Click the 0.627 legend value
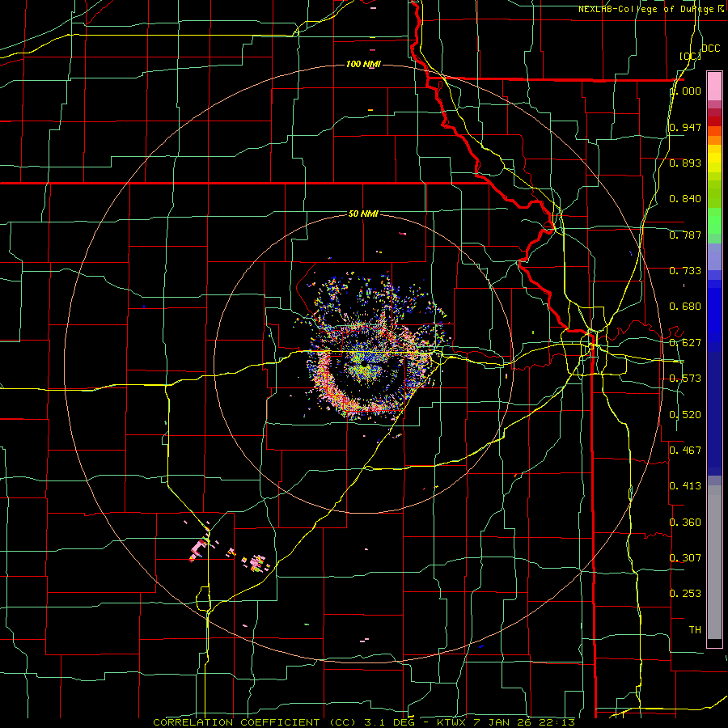The height and width of the screenshot is (728, 728). [685, 343]
